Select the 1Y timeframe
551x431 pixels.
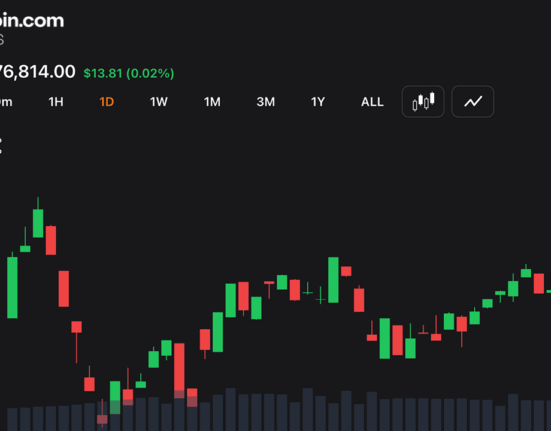[x=318, y=102]
